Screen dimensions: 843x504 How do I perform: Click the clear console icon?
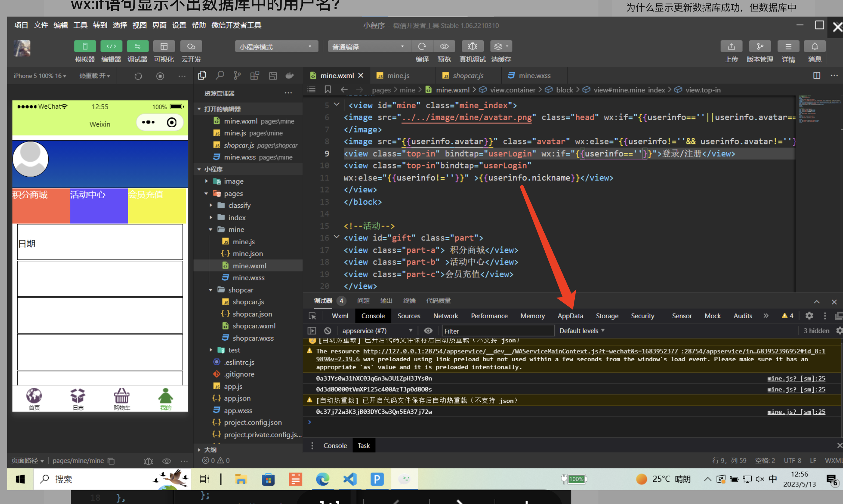(x=327, y=331)
